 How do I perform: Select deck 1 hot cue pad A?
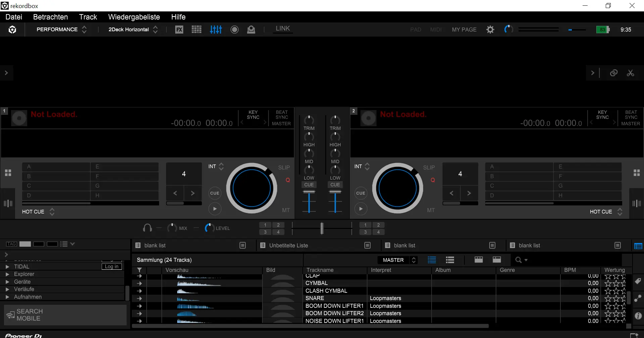pyautogui.click(x=56, y=167)
